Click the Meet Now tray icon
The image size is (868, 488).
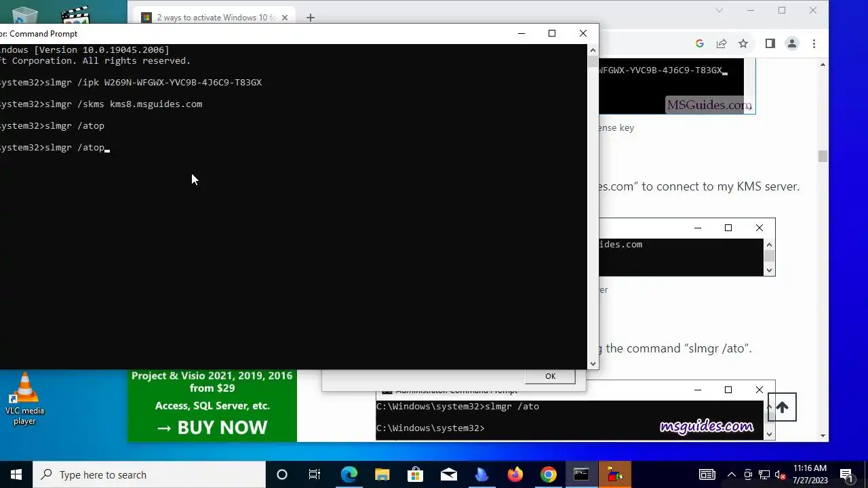[x=748, y=474]
